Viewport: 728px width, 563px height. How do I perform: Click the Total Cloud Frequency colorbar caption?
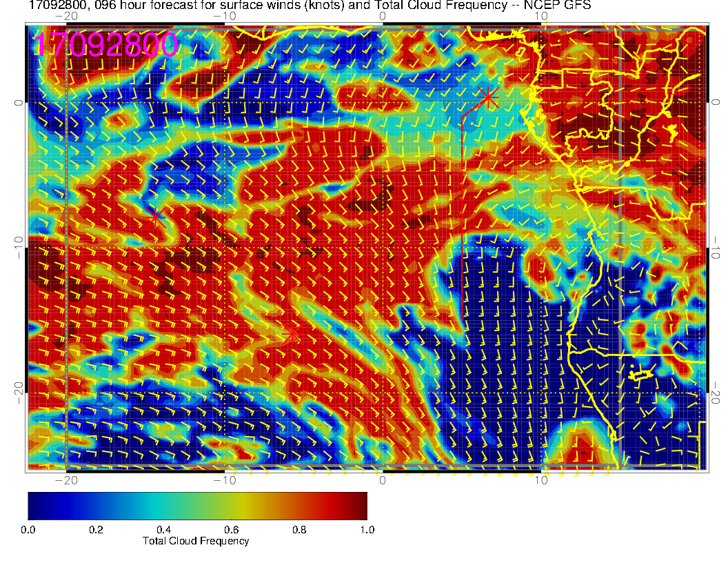[x=196, y=541]
